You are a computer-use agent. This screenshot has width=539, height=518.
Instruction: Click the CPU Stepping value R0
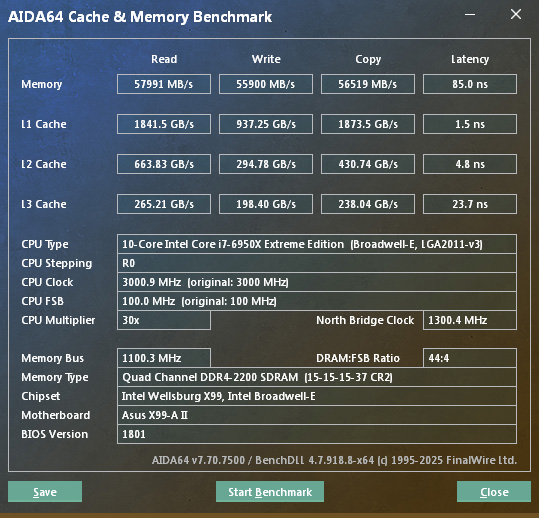coord(317,263)
